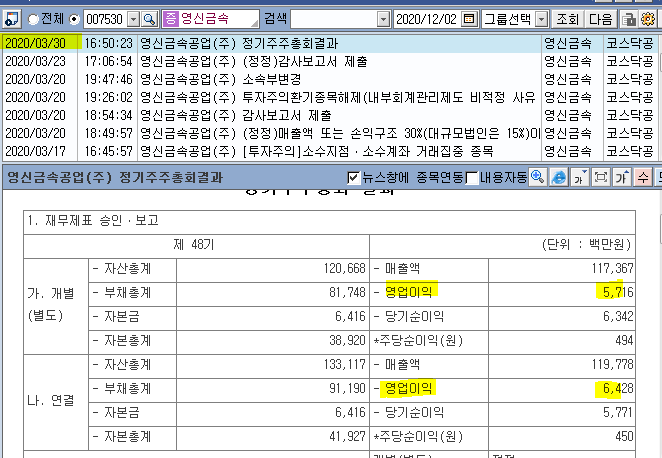Open in Internet Explorer browser icon
The height and width of the screenshot is (458, 662).
(x=559, y=177)
